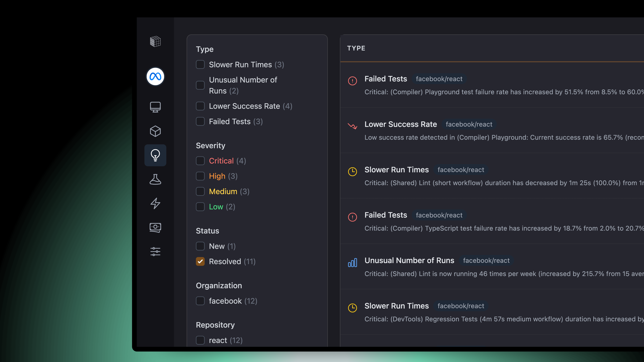Select the lab flask experiments icon

pos(155,179)
